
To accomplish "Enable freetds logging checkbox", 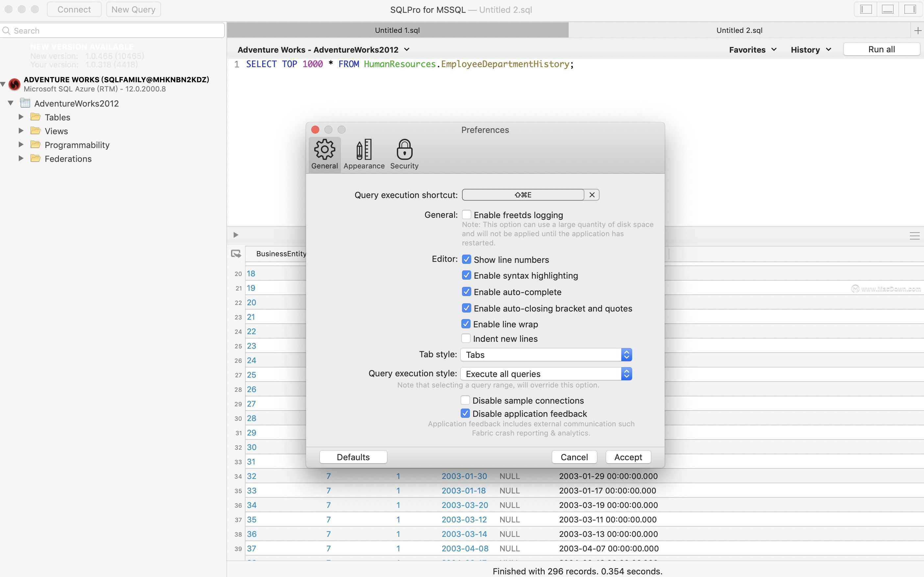I will tap(466, 215).
